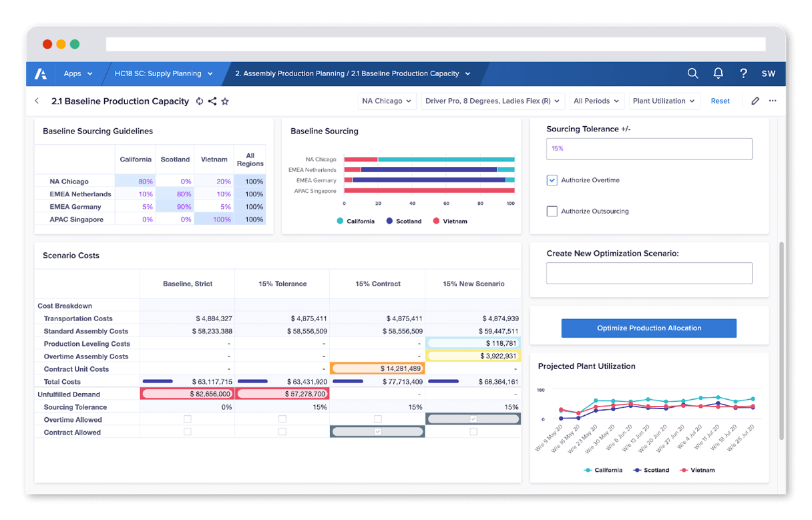Viewport: 812px width, 520px height.
Task: Uncheck the Authorize Overtime checkbox
Action: pyautogui.click(x=552, y=180)
